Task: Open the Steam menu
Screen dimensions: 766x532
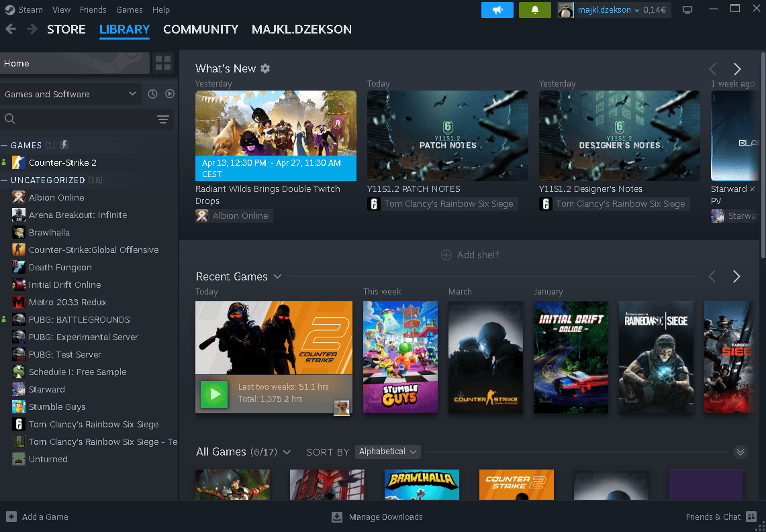Action: coord(30,10)
